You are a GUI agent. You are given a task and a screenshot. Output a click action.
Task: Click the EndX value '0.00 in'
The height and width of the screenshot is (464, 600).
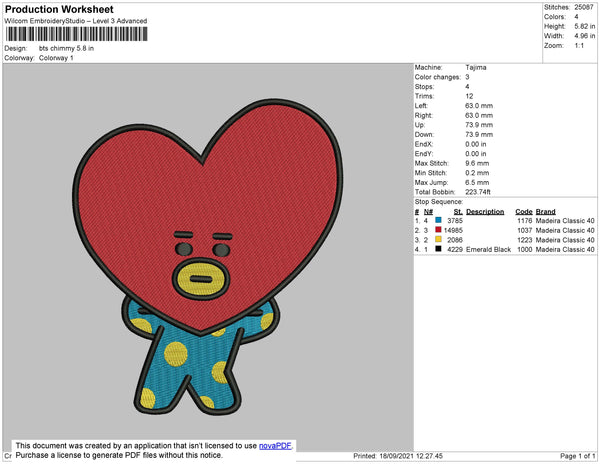tap(476, 144)
